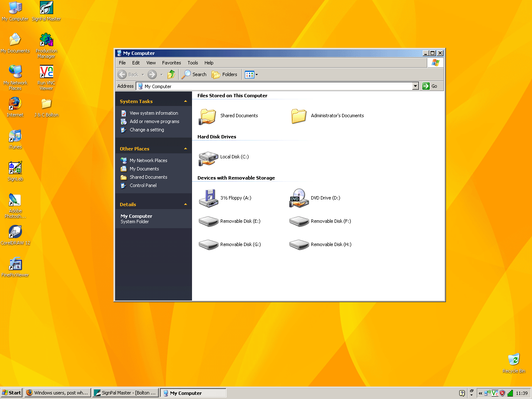Image resolution: width=532 pixels, height=399 pixels.
Task: Open the Tools menu
Action: pos(193,63)
